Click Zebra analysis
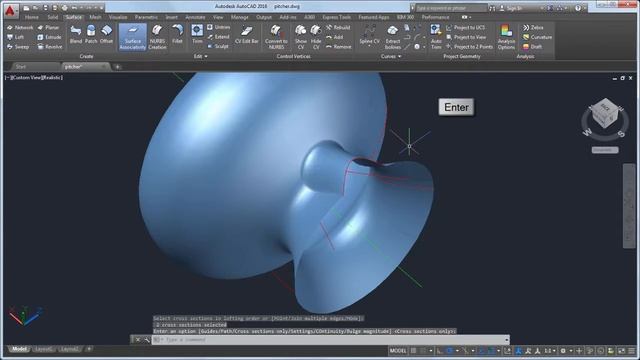640x360 pixels. [x=533, y=27]
